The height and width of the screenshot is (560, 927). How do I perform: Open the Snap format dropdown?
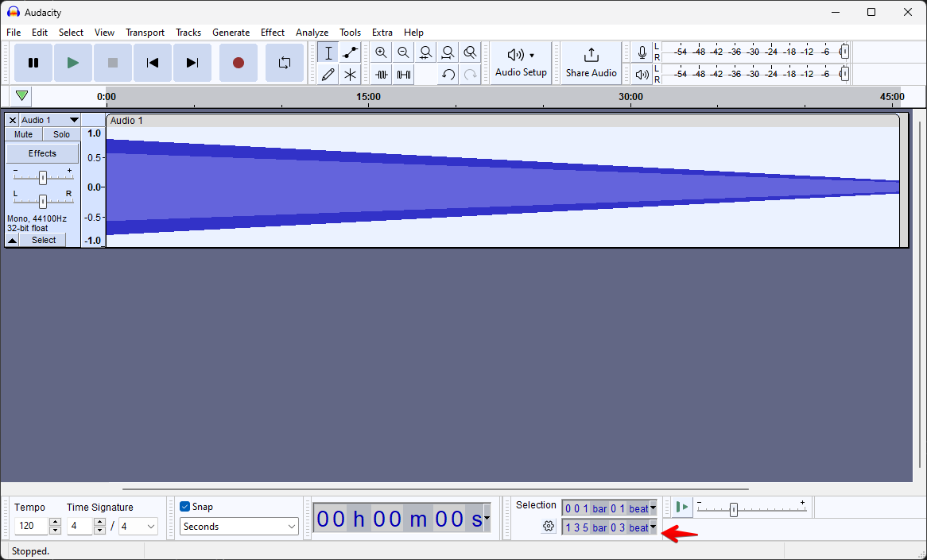point(239,526)
